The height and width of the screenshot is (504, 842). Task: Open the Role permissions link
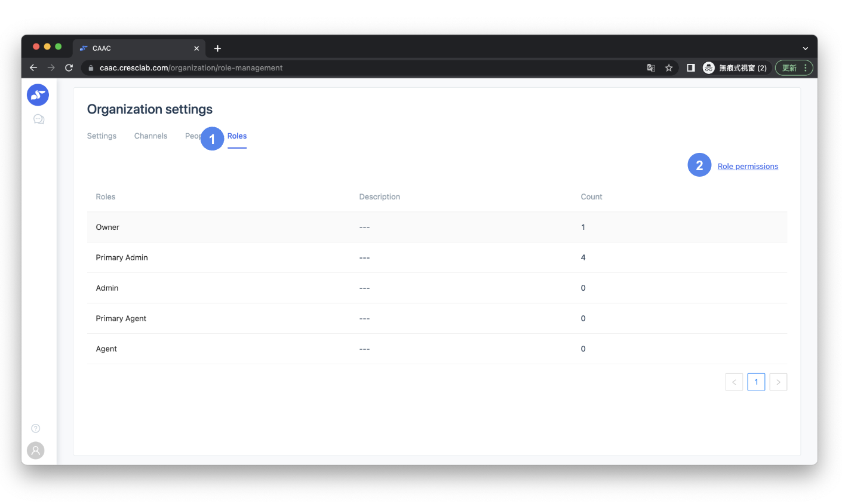click(748, 167)
